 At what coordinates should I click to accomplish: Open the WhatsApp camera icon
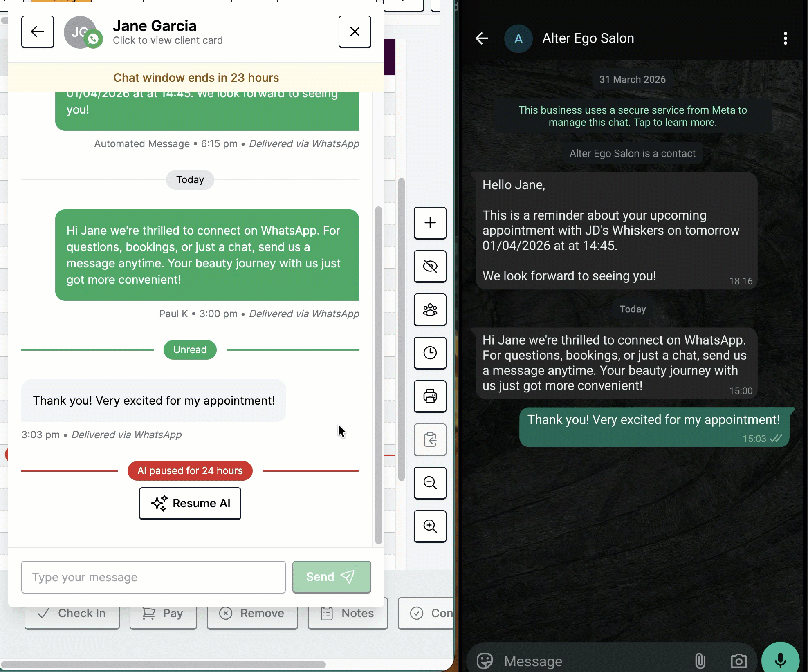(738, 661)
